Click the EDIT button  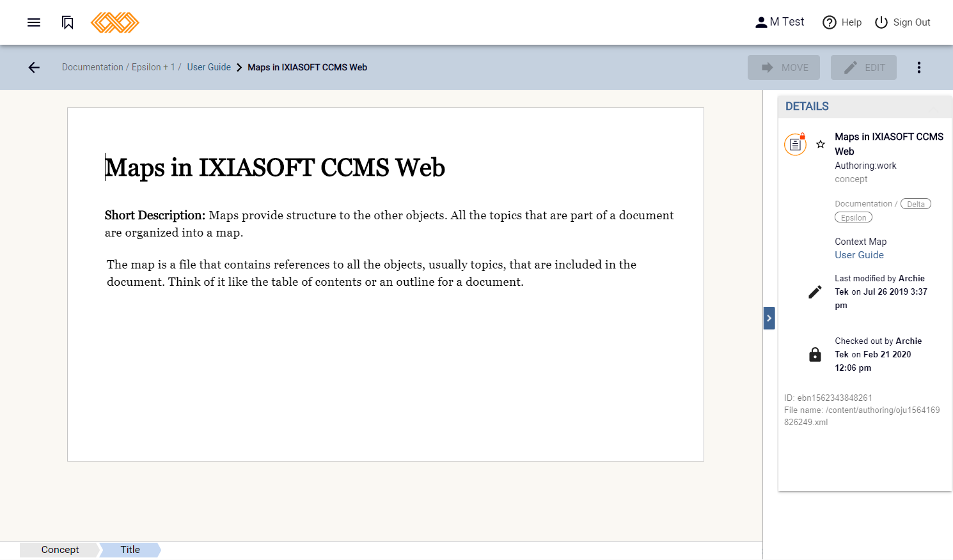tap(863, 67)
